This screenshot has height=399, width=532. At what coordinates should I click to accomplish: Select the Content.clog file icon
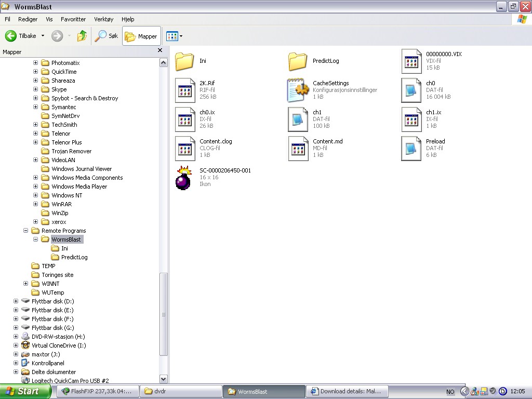[x=185, y=149]
